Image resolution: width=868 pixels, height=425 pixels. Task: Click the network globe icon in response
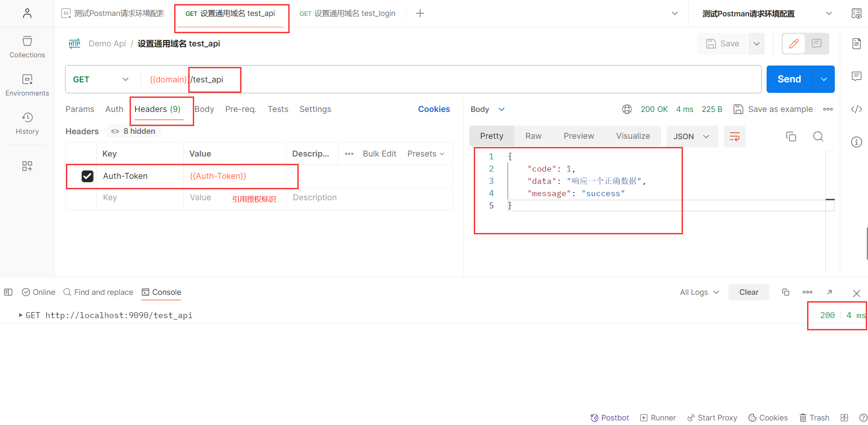point(627,109)
